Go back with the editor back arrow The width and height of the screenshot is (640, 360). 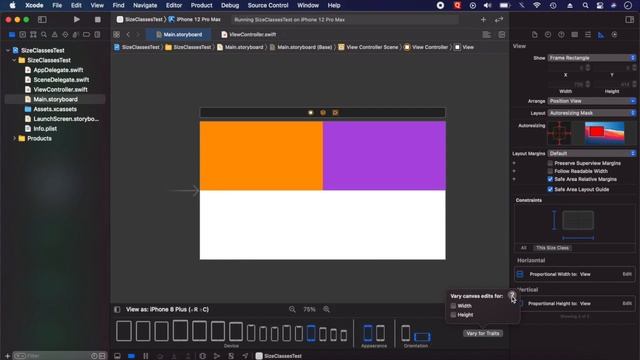(128, 35)
